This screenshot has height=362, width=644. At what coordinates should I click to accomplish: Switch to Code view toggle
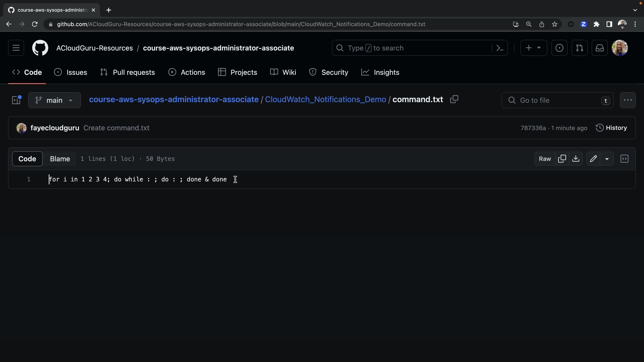coord(27,159)
